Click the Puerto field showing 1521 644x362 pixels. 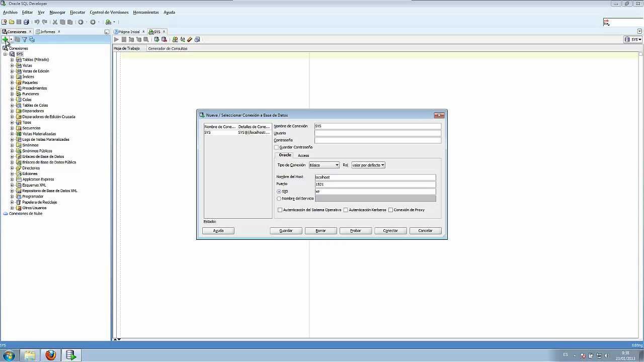pos(375,184)
